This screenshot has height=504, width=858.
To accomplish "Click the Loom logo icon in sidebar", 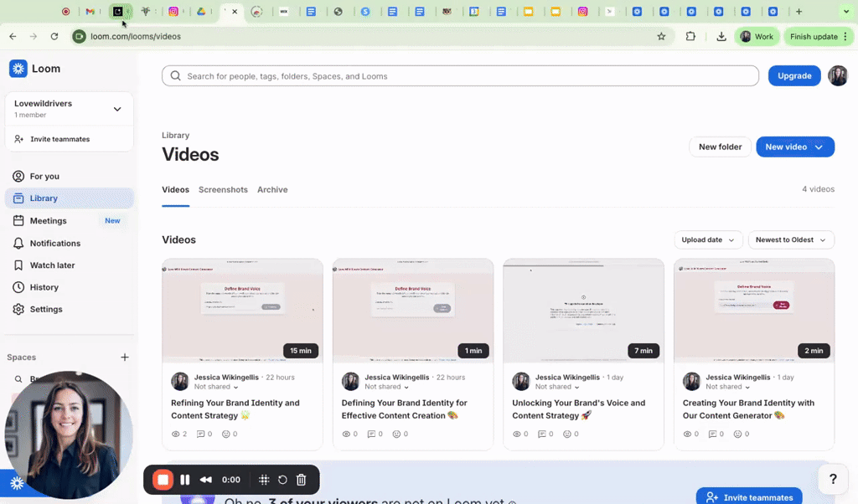I will 18,69.
